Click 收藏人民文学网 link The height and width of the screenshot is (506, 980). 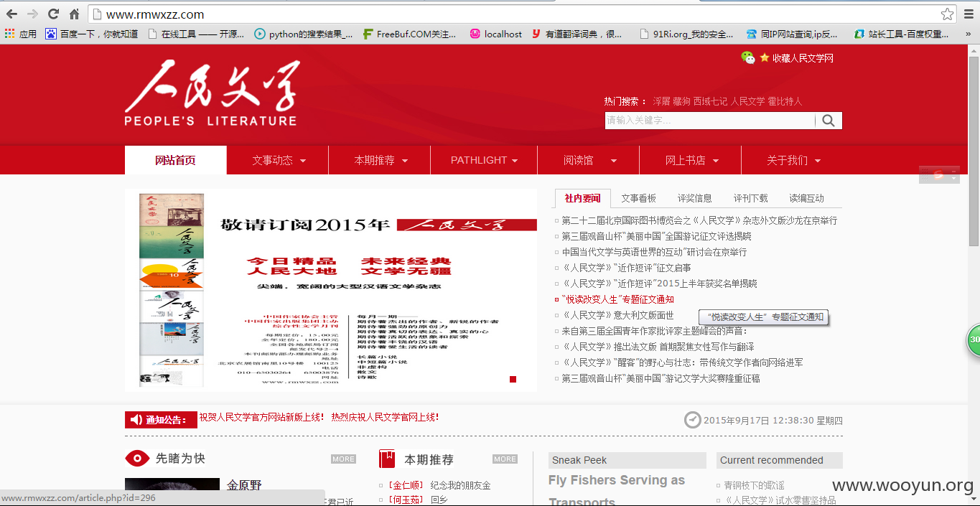click(803, 58)
